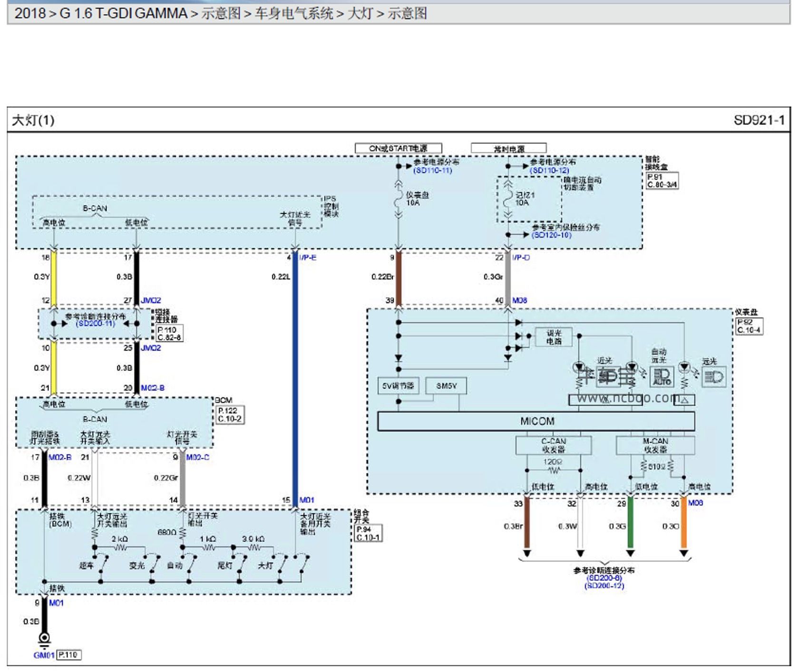Click the 自动 auto switch label
This screenshot has width=799, height=672.
click(x=175, y=566)
